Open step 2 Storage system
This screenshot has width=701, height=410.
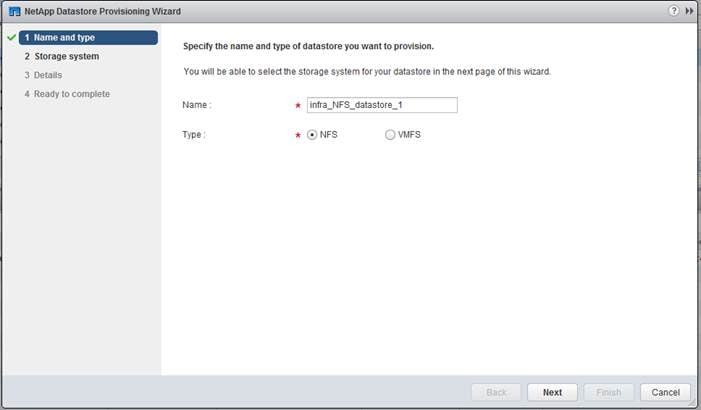(x=62, y=56)
